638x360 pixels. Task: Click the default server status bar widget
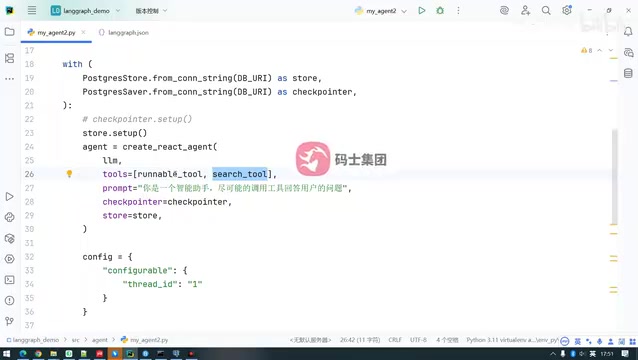click(x=310, y=340)
